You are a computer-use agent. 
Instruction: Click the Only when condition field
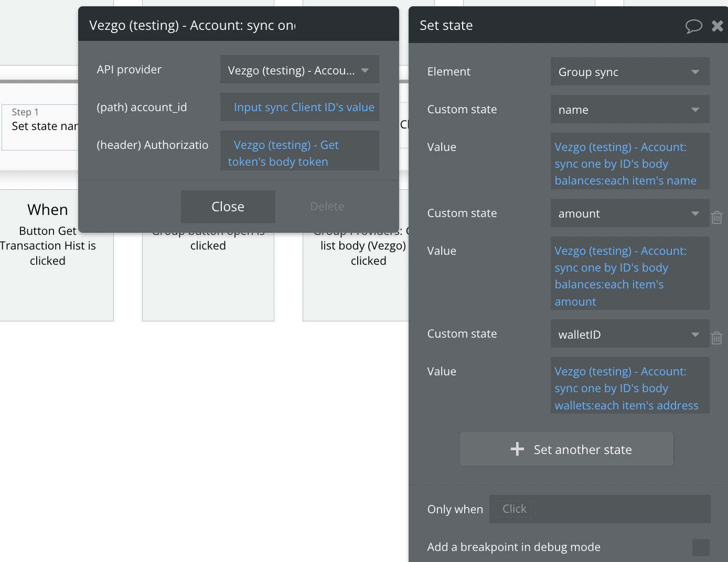(599, 509)
